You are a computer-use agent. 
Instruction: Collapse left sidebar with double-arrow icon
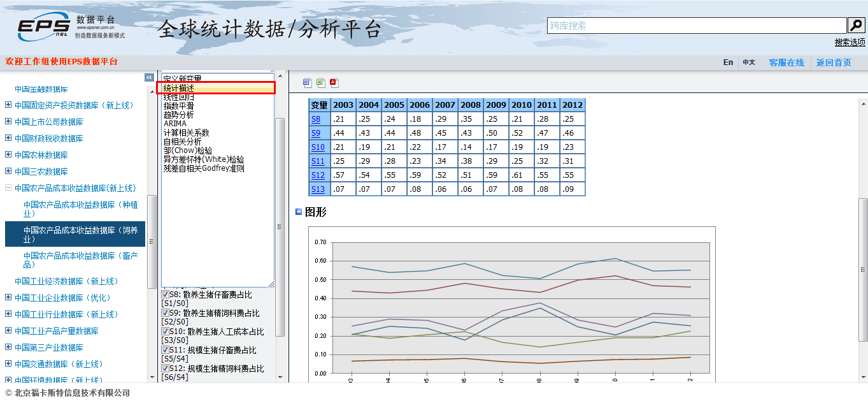tap(150, 77)
